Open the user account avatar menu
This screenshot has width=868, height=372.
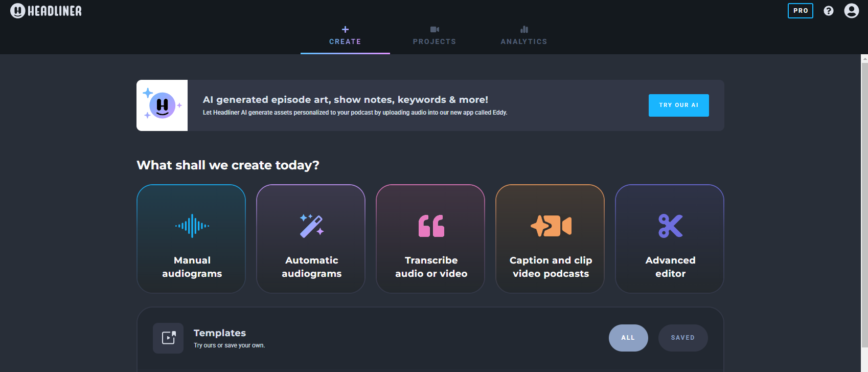tap(852, 11)
